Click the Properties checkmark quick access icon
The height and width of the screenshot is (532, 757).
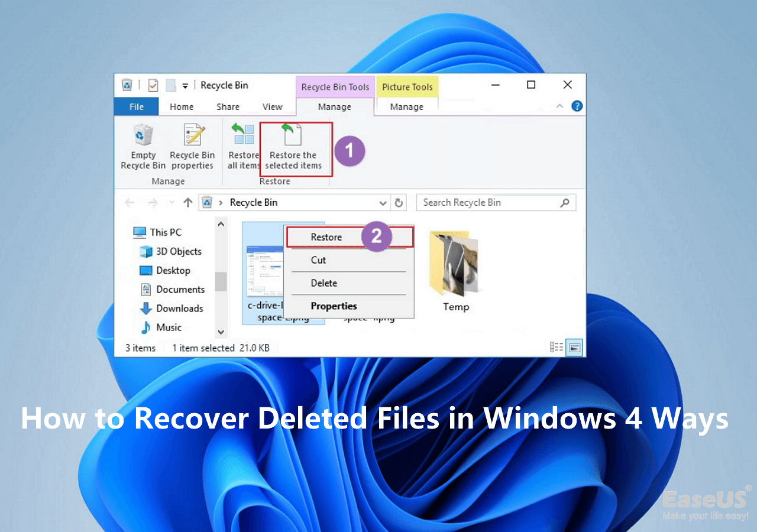tap(153, 85)
